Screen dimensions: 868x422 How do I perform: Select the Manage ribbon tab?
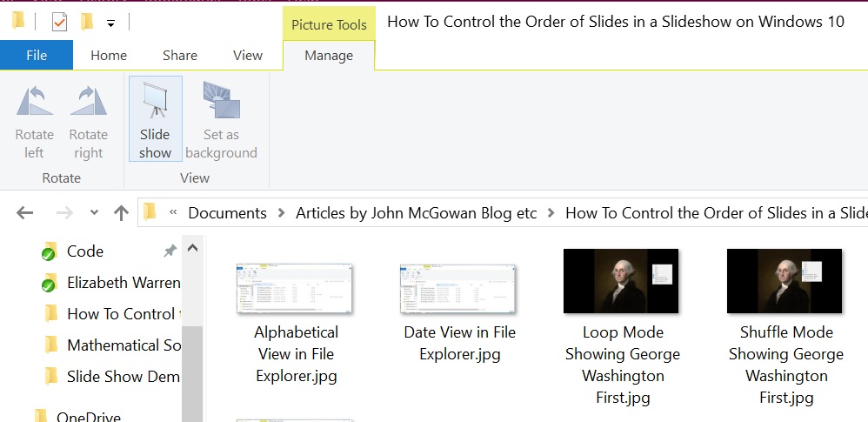point(329,56)
